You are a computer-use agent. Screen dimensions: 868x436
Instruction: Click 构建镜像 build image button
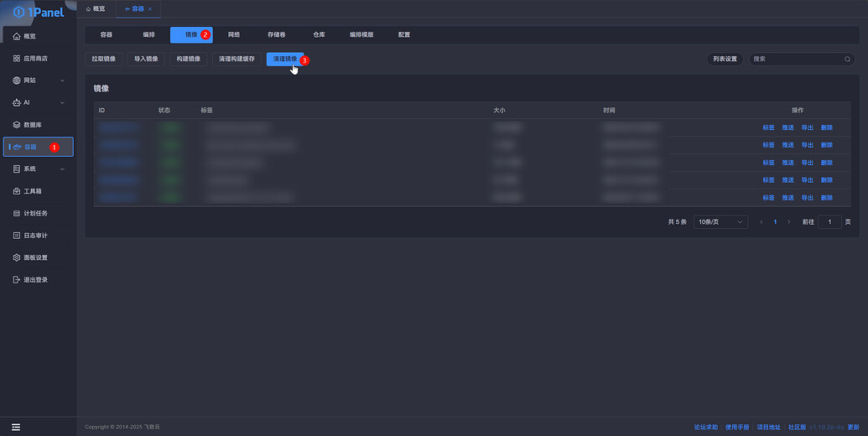coord(189,59)
